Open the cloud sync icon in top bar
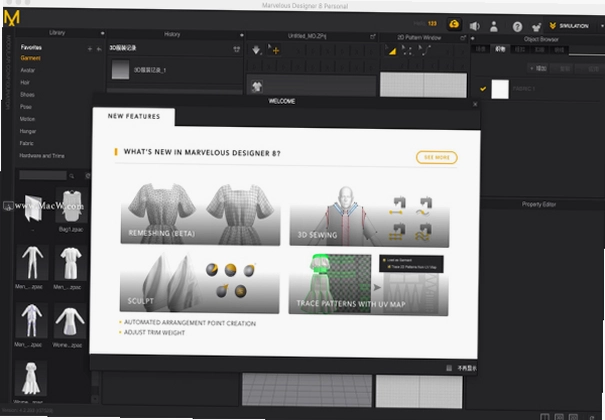Screen dimensions: 605x420 pyautogui.click(x=454, y=24)
